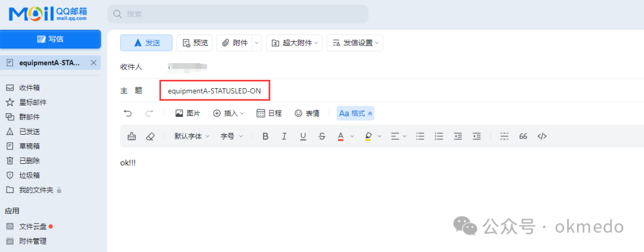Screen dimensions: 644x252
Task: Insert a numbered list
Action: pos(439,136)
